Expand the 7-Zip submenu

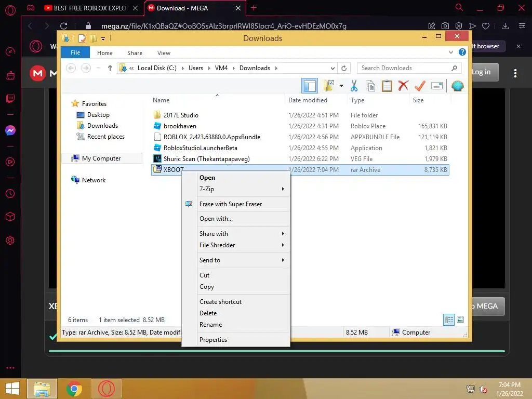236,189
